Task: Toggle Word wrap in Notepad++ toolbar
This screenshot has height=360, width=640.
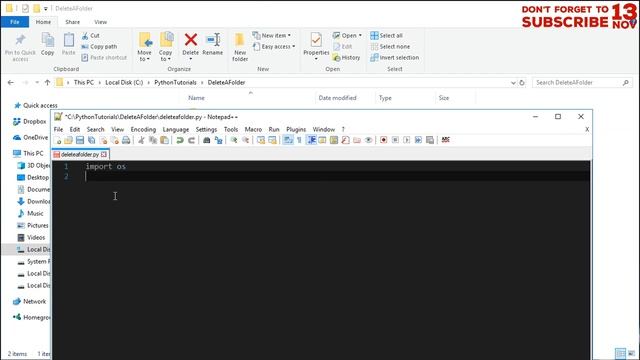Action: (288, 140)
